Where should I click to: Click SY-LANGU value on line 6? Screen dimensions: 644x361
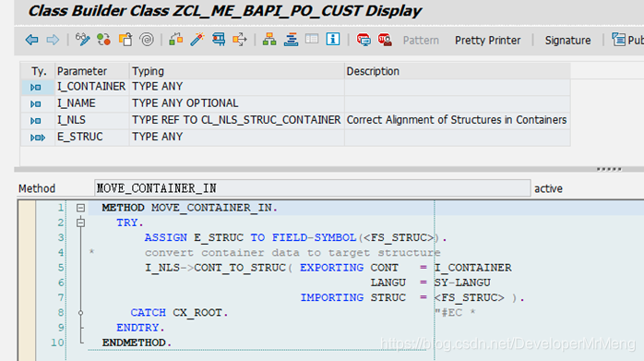462,283
